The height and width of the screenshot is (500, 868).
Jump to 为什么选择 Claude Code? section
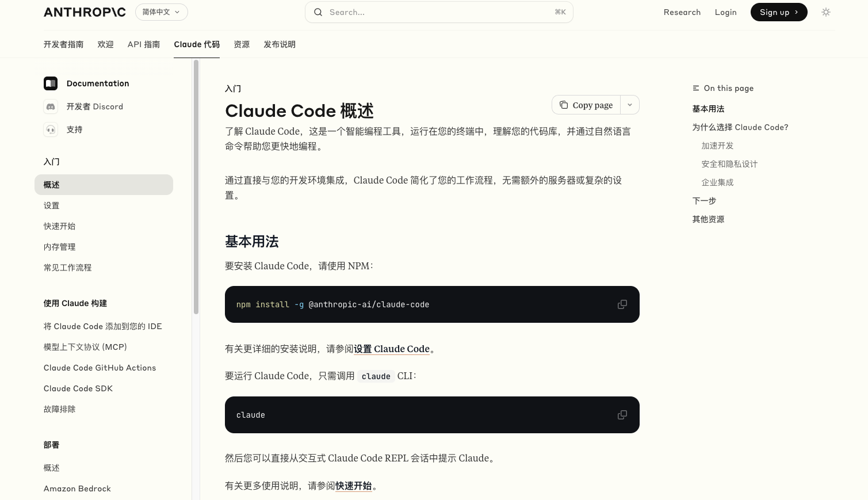[740, 127]
